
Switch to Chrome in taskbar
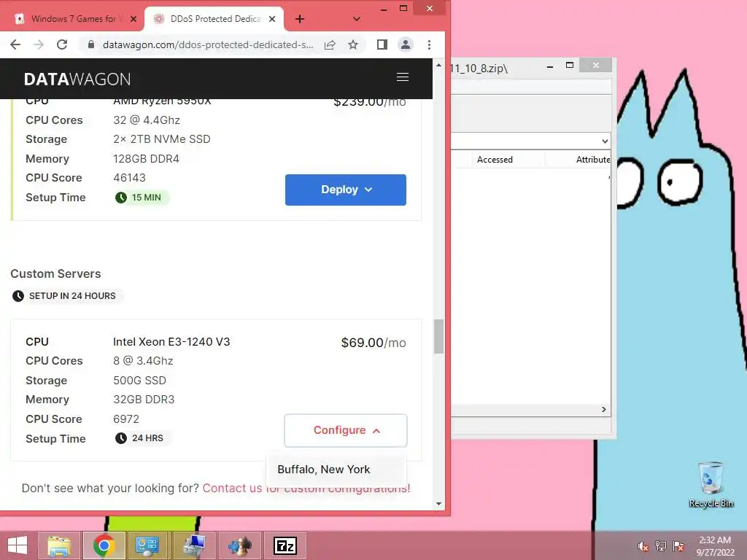pyautogui.click(x=104, y=545)
